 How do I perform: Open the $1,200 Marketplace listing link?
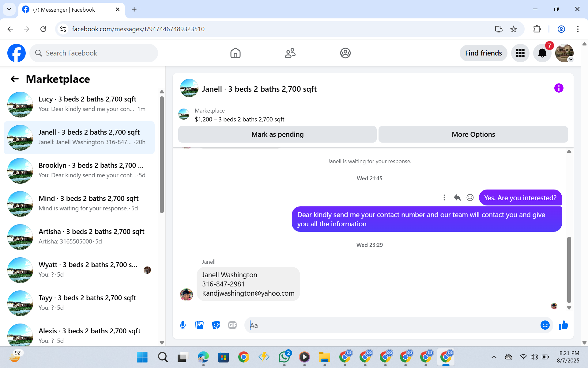point(239,119)
